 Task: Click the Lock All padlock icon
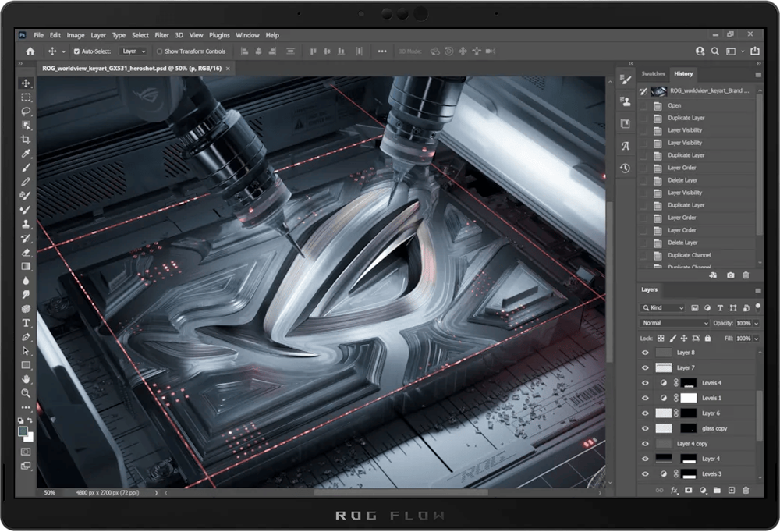(708, 339)
